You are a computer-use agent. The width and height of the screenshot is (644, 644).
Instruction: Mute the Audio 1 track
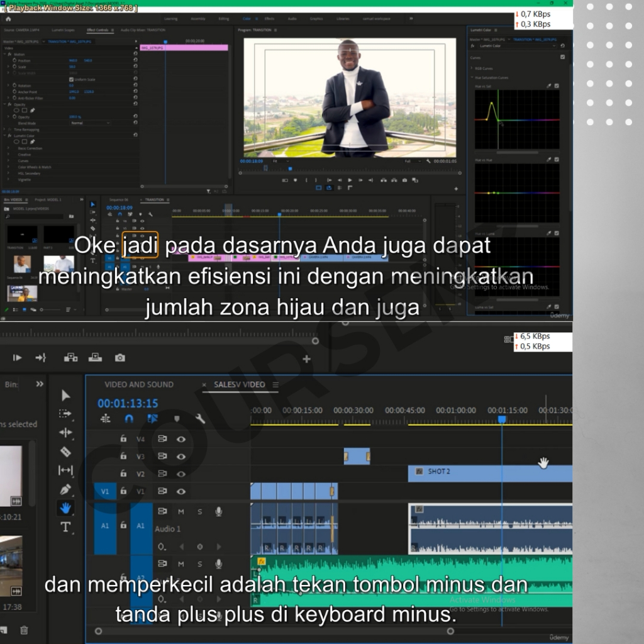point(181,511)
